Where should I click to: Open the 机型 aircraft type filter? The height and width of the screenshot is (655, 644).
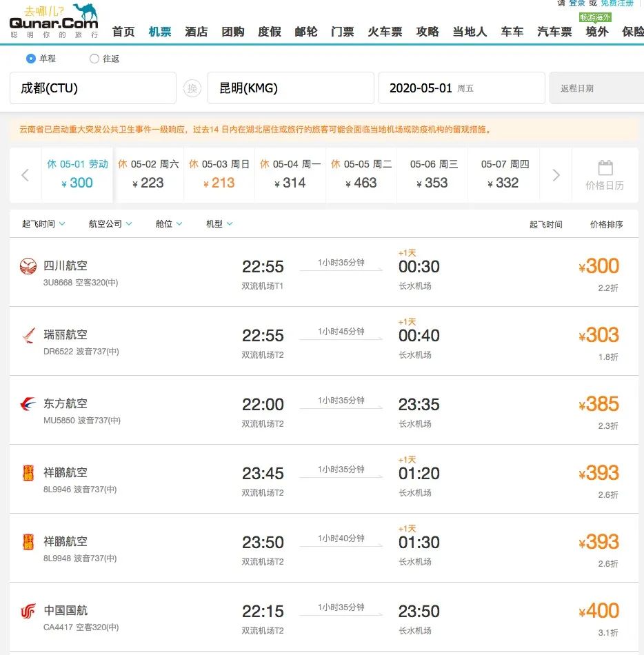(x=218, y=223)
